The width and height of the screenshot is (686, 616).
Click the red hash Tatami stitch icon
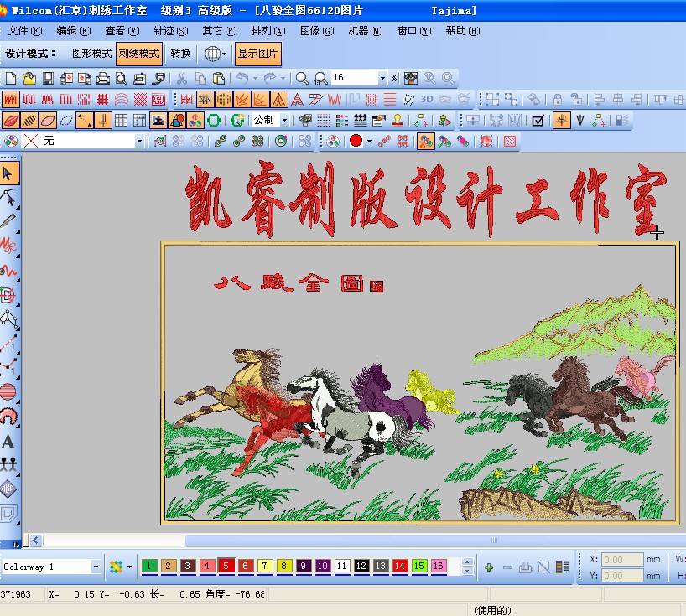(x=103, y=99)
